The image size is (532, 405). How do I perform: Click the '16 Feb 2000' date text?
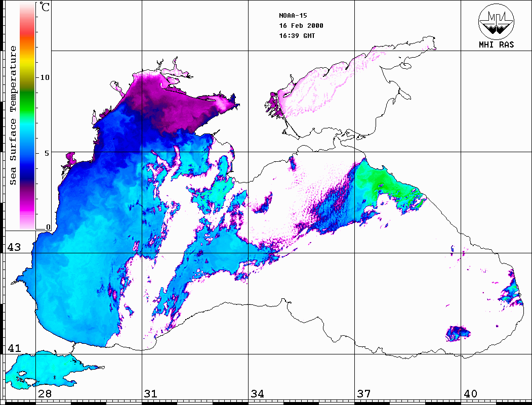[301, 26]
